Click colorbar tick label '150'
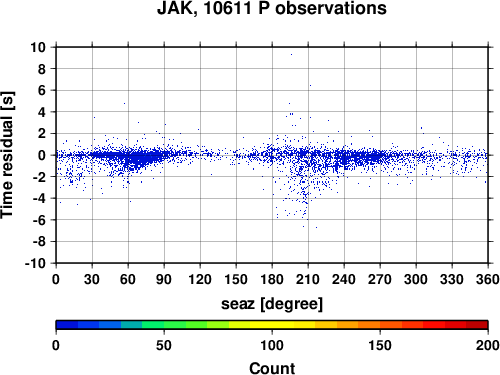Viewport: 500px width, 375px height. (380, 345)
